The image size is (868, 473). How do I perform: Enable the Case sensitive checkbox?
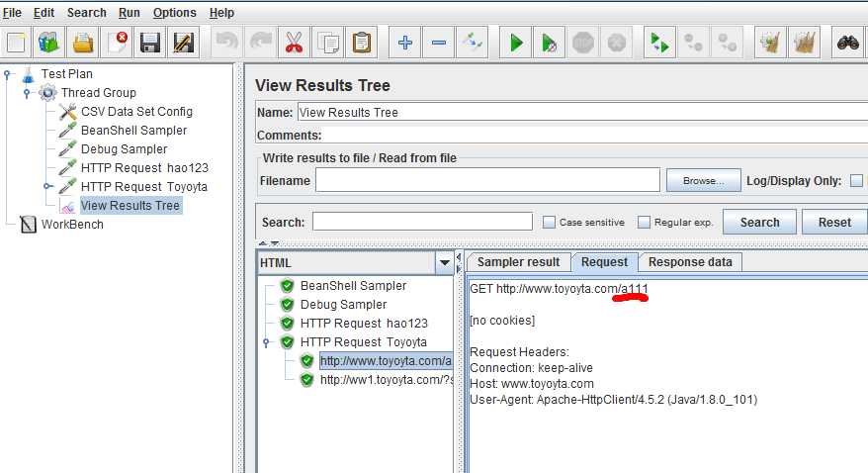(x=549, y=222)
